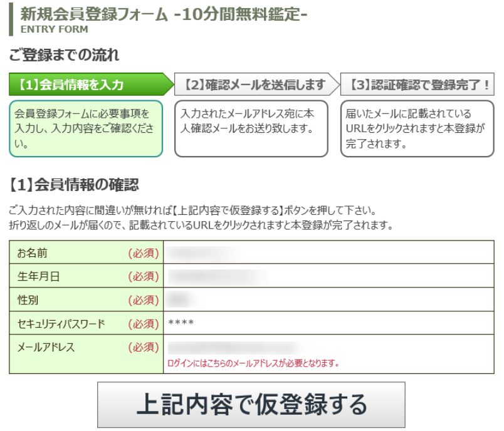This screenshot has height=431, width=504.
Task: Click the 生年月日 field value
Action: pos(213,276)
